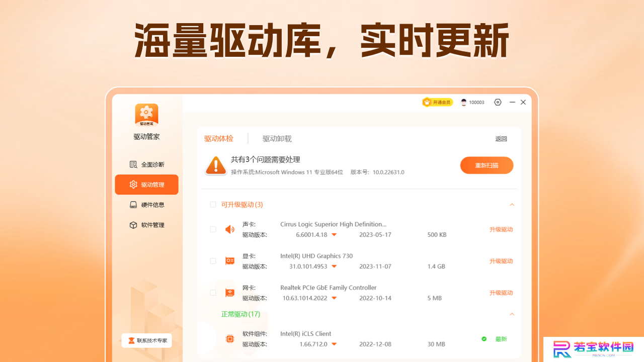The width and height of the screenshot is (644, 362).
Task: Collapse the 可升级驱动(3) section chevron
Action: tap(512, 205)
